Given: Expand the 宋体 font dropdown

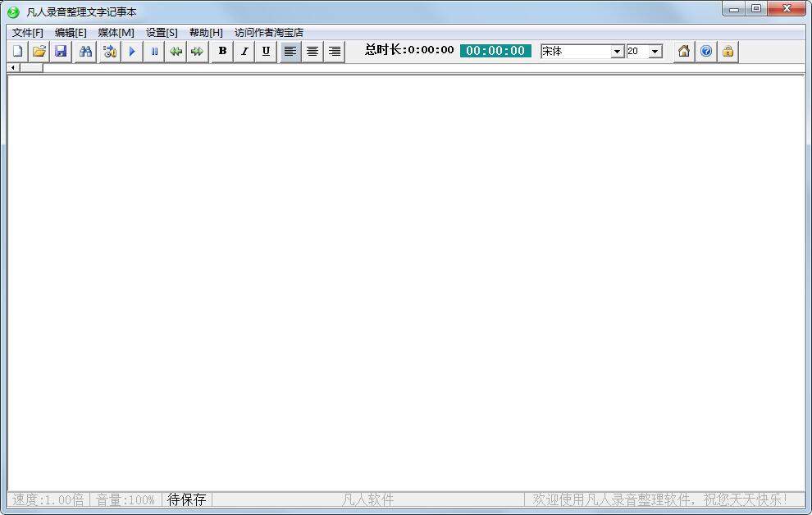Looking at the screenshot, I should coord(618,52).
